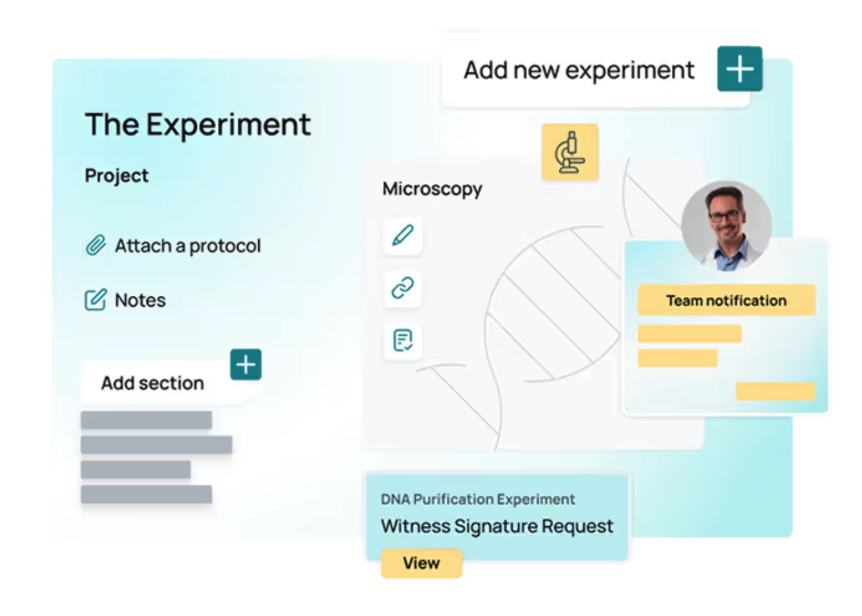This screenshot has height=616, width=862.
Task: Click the user profile photo avatar
Action: [x=726, y=225]
